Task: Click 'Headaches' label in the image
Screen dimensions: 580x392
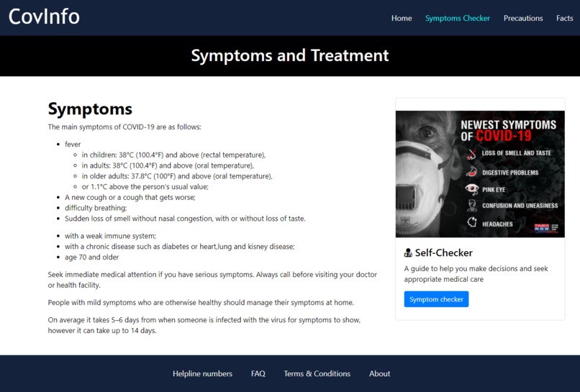Action: point(497,224)
